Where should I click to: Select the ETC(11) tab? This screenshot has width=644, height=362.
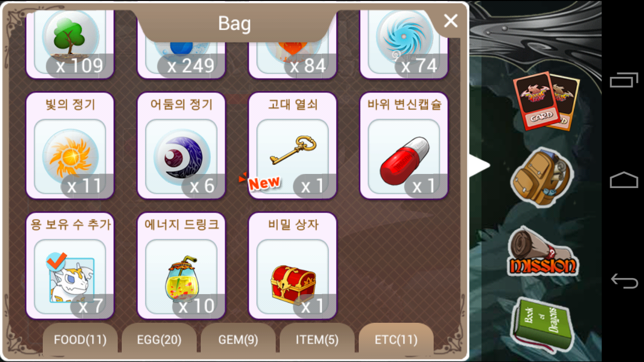coord(396,339)
